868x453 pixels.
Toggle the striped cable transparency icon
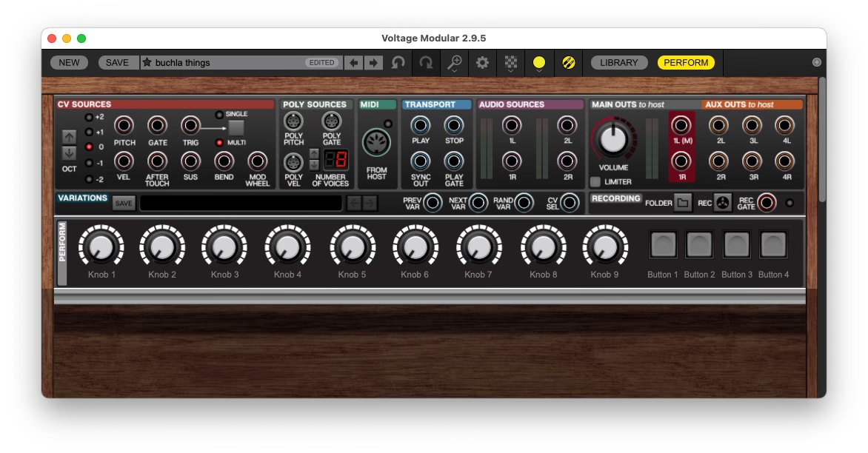[569, 62]
